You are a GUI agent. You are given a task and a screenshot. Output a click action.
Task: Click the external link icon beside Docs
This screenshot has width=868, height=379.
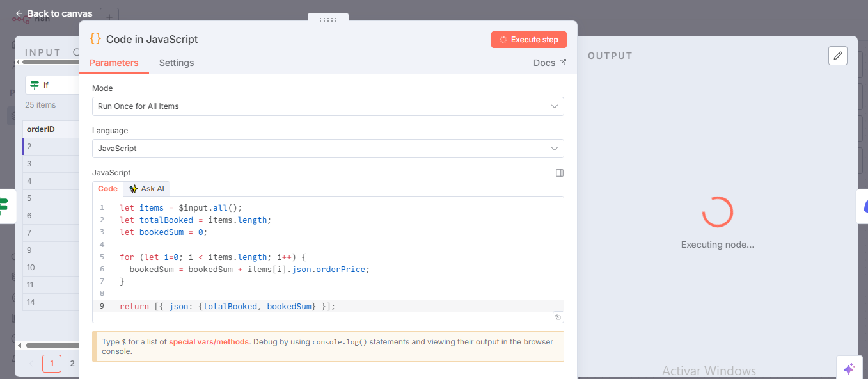[563, 63]
